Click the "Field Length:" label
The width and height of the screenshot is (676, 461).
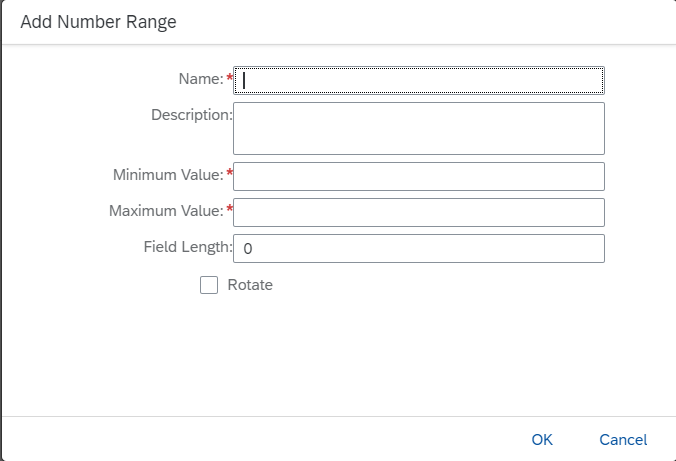click(x=187, y=247)
